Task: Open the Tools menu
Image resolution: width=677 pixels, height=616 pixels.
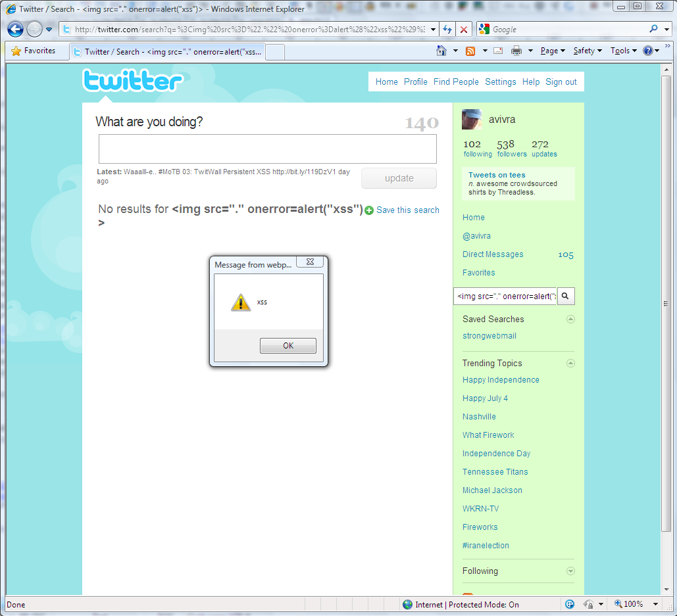Action: tap(624, 51)
